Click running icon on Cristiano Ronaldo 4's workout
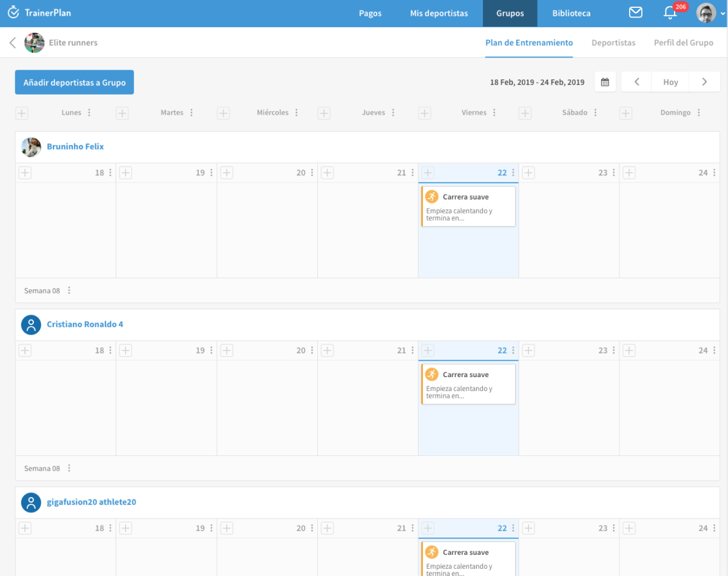 coord(431,374)
